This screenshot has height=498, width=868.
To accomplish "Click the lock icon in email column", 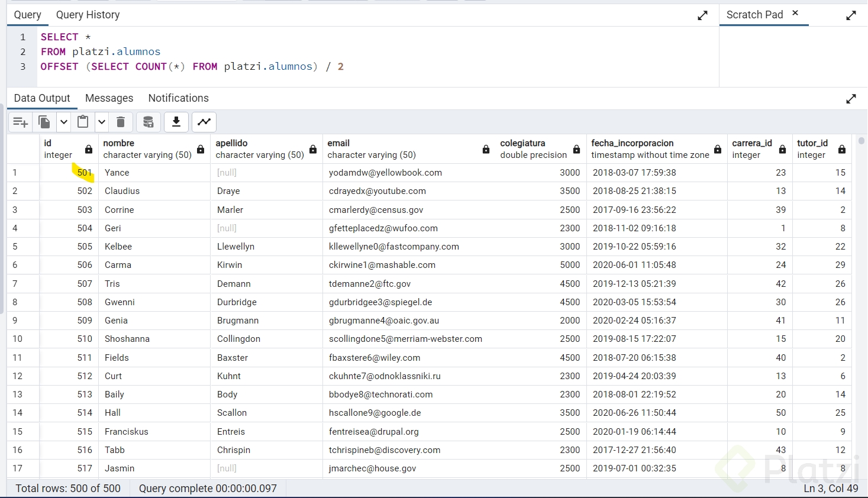I will coord(486,149).
